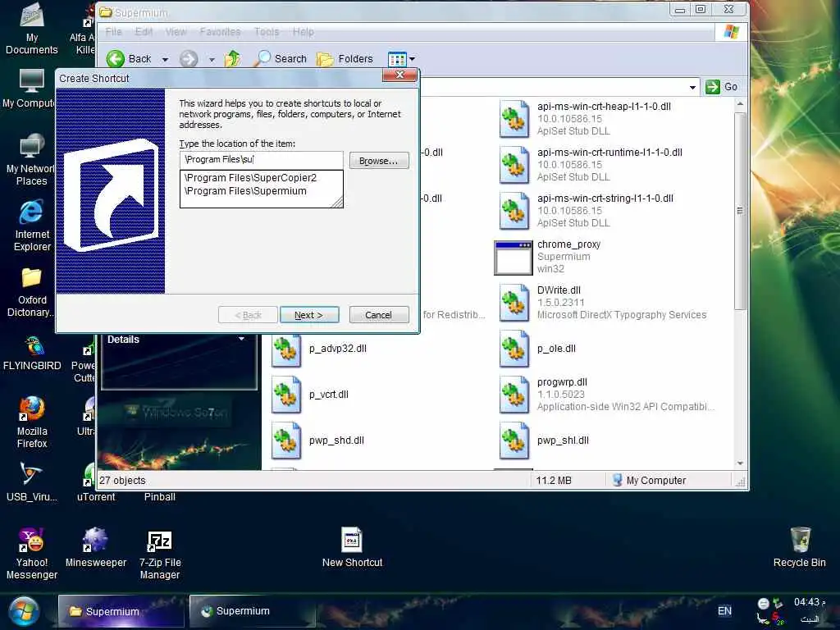Open the Views icon in toolbar
This screenshot has height=630, width=840.
[397, 59]
